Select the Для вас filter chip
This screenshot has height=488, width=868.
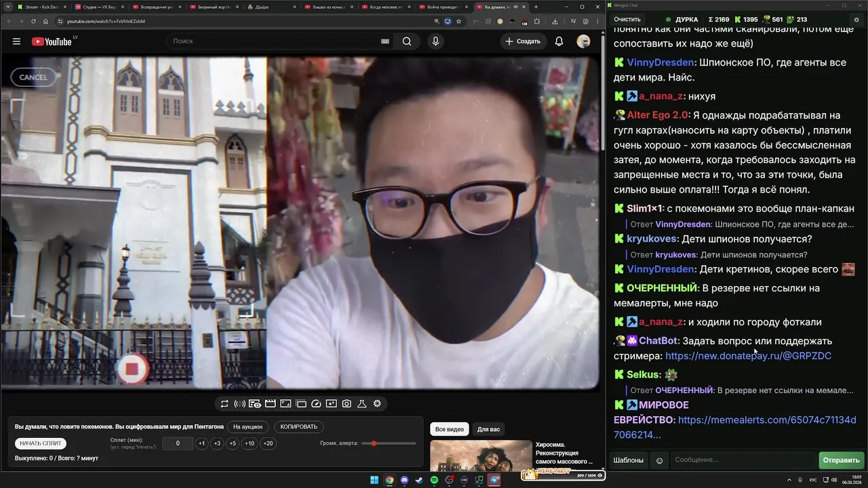(x=488, y=429)
